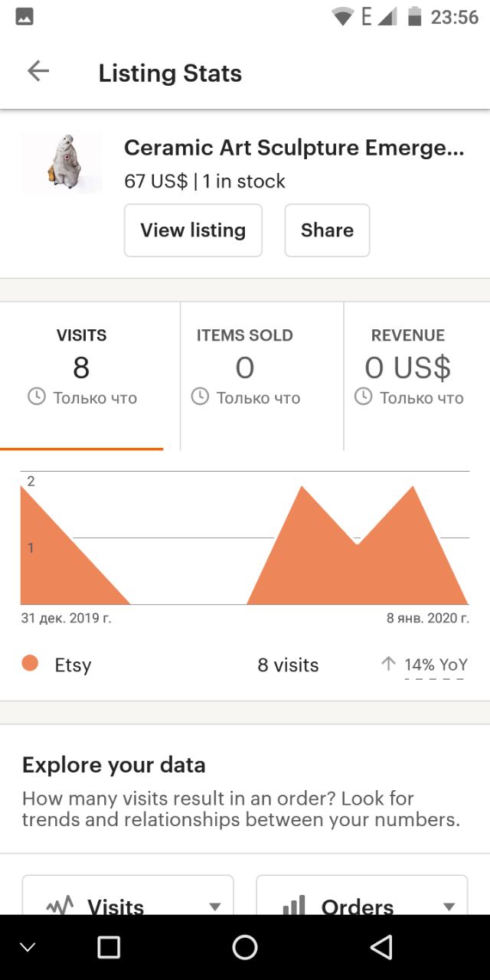The image size is (490, 980).
Task: Expand the Visits dropdown arrow
Action: point(215,906)
